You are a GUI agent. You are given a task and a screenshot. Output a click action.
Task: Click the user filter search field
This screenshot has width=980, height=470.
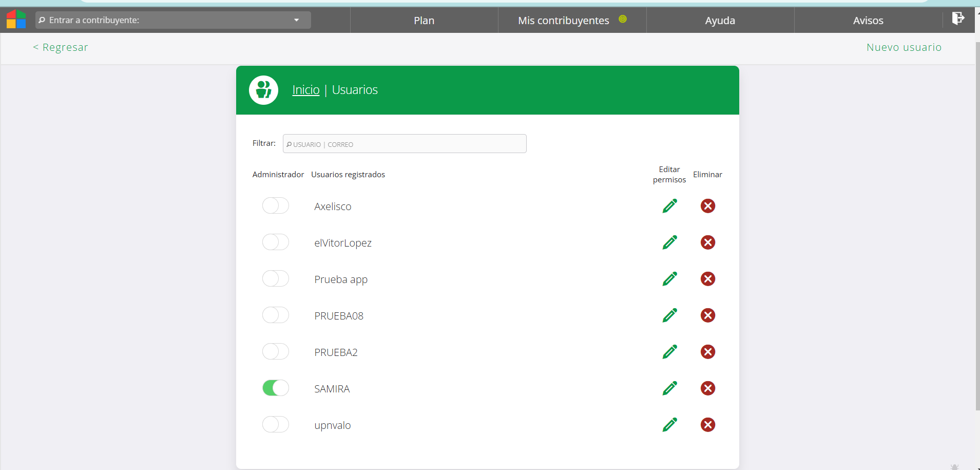[x=405, y=144]
